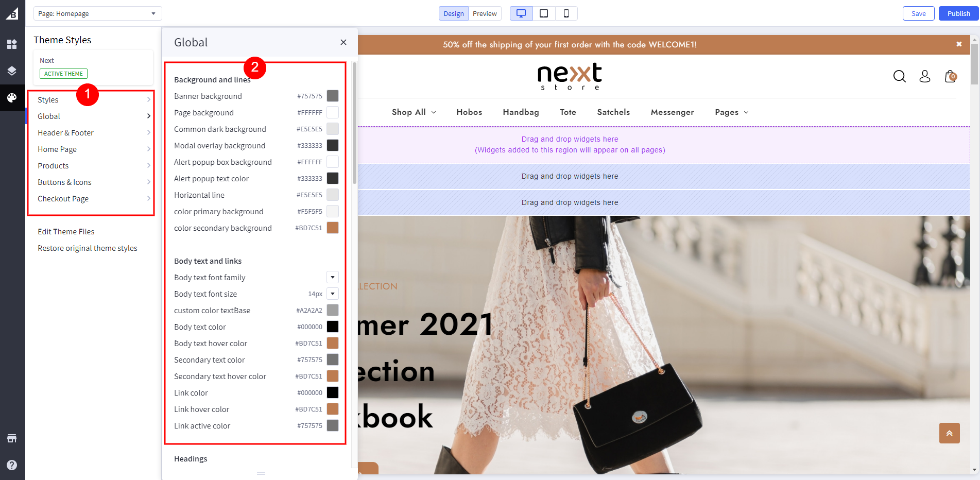Click the shopping bag cart icon
Viewport: 980px width, 480px height.
[950, 76]
